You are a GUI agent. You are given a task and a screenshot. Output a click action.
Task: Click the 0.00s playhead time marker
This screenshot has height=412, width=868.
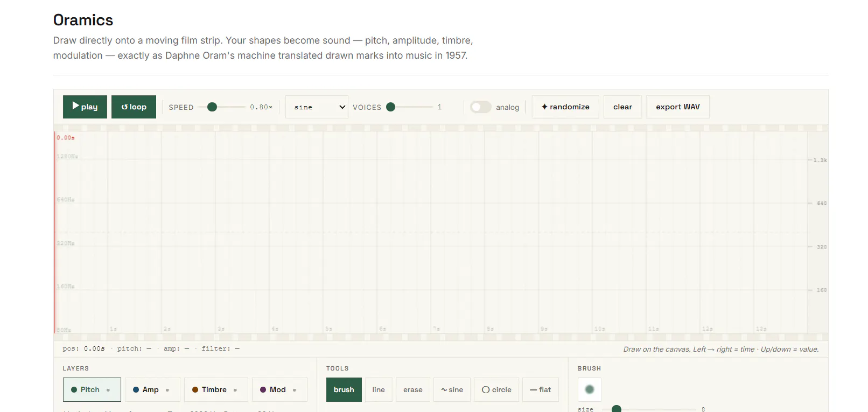tap(66, 138)
